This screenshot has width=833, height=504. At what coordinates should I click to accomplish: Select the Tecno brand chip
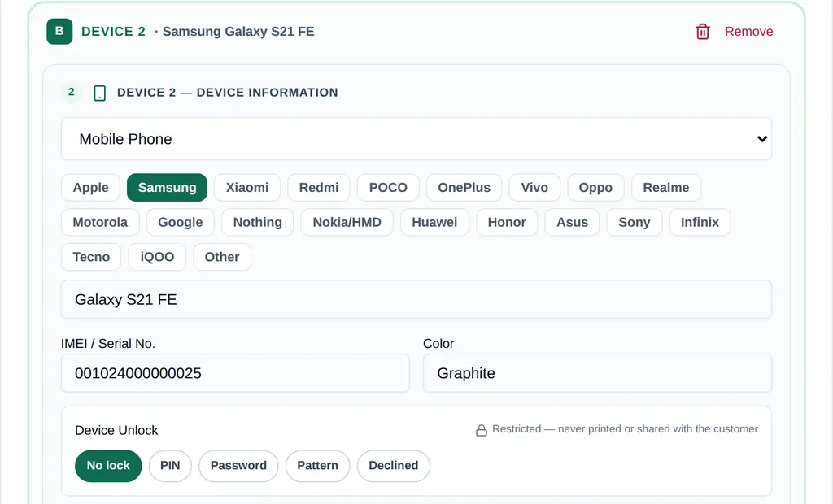[91, 257]
